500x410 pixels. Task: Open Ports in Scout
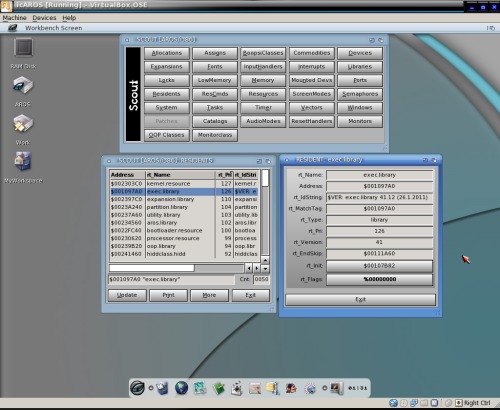pos(360,80)
